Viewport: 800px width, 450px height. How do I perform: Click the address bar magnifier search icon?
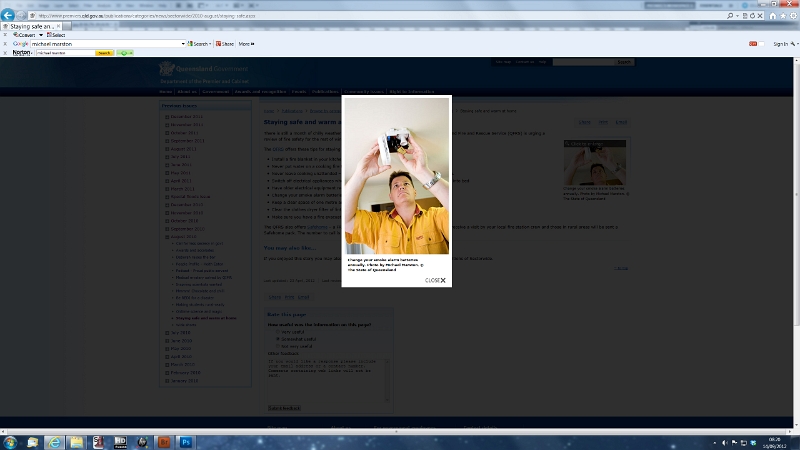click(730, 16)
